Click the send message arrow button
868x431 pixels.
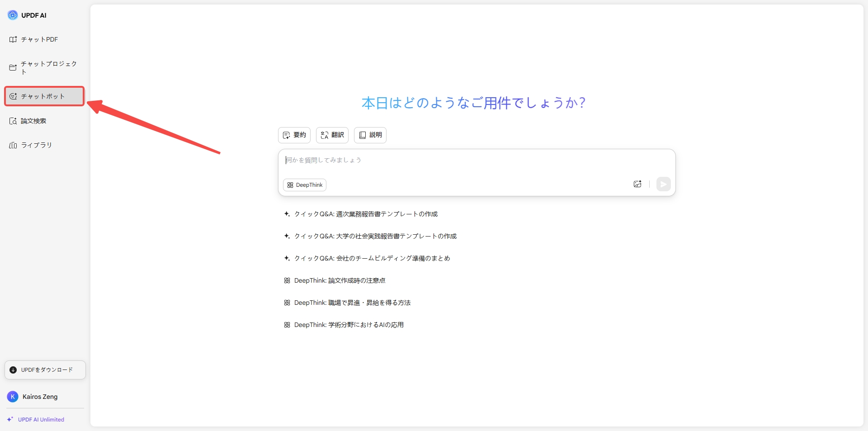pyautogui.click(x=663, y=184)
